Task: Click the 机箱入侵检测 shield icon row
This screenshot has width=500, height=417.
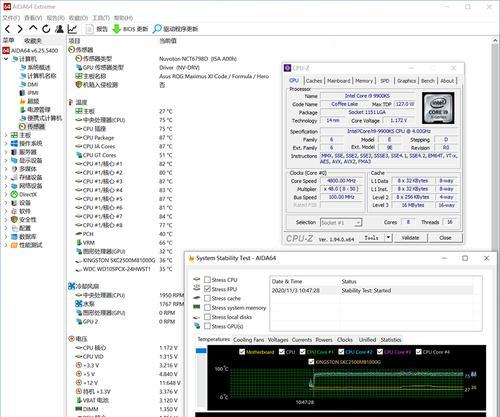Action: tap(79, 85)
